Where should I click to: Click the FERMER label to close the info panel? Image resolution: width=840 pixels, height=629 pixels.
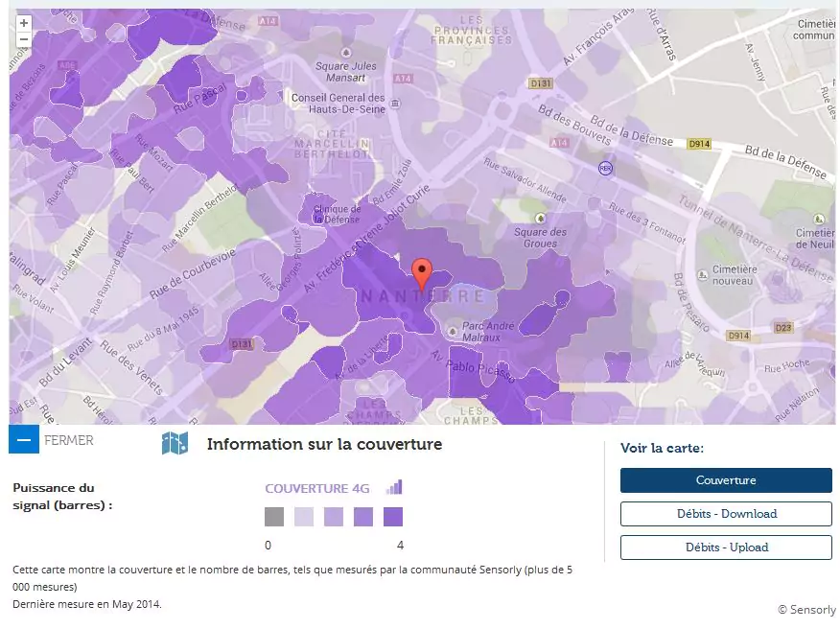(x=69, y=441)
